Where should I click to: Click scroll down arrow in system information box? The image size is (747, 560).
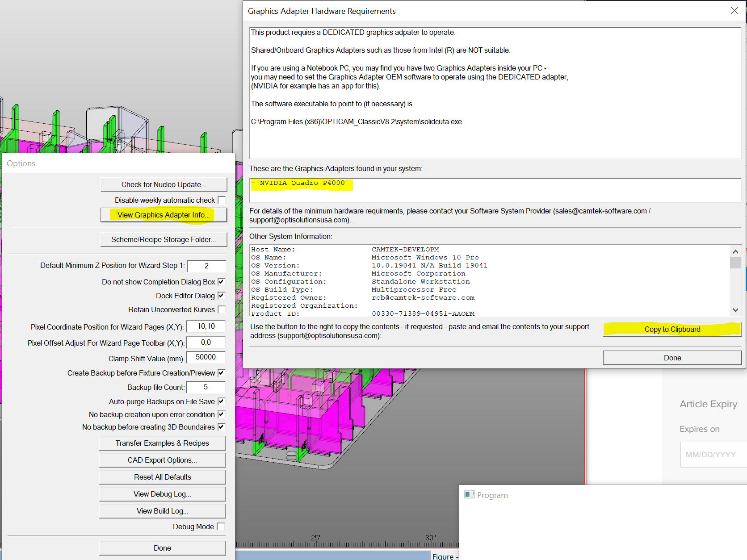tap(735, 310)
